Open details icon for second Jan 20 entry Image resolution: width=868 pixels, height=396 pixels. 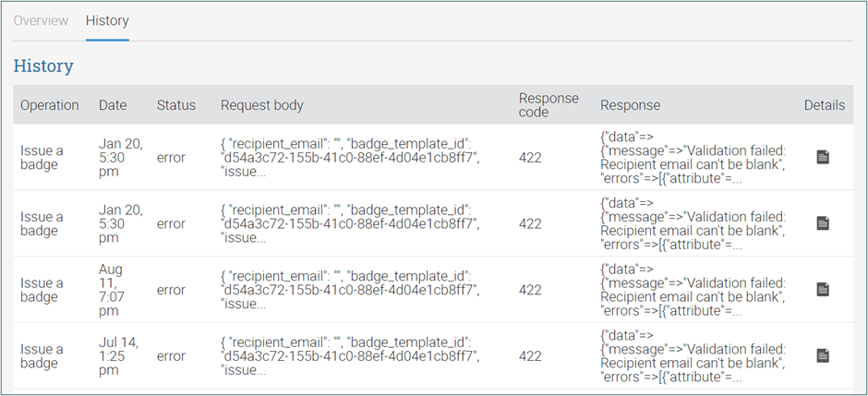pyautogui.click(x=823, y=223)
